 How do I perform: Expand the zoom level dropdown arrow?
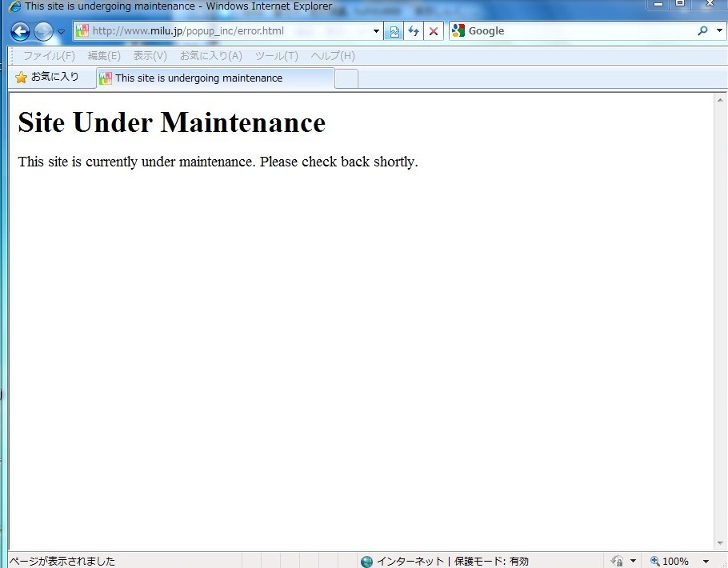pyautogui.click(x=706, y=561)
